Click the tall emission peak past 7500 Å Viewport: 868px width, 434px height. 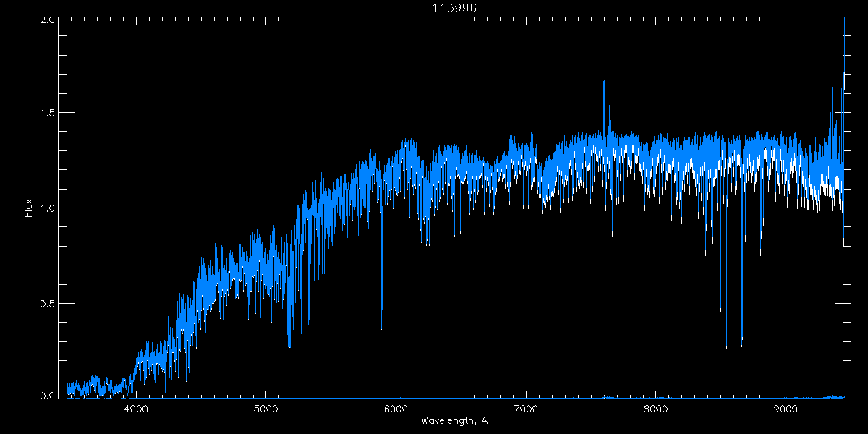coord(605,75)
